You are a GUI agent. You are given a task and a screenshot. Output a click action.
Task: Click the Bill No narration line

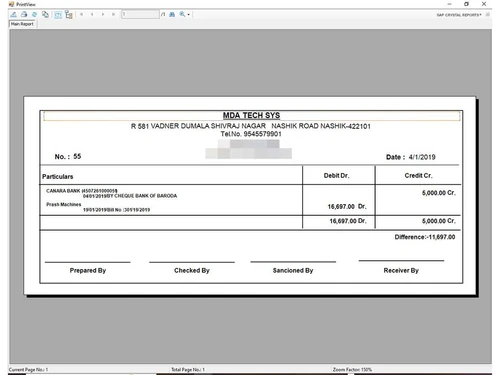click(x=116, y=210)
